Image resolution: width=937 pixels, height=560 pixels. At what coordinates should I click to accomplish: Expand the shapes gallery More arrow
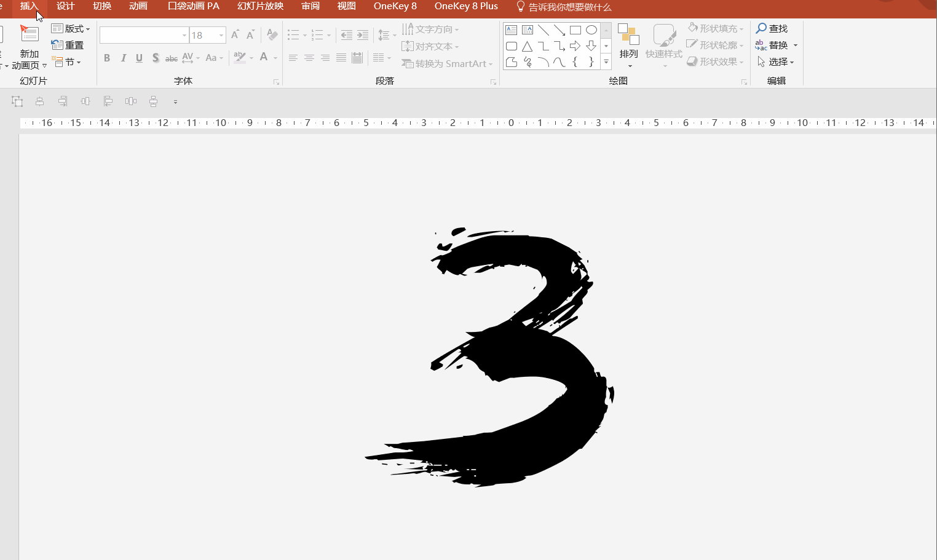[606, 62]
